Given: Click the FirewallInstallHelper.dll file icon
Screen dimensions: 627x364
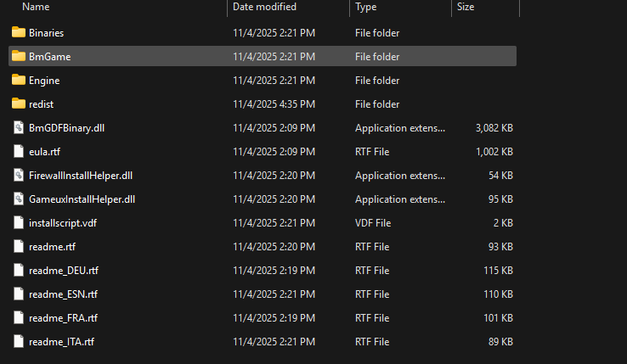Looking at the screenshot, I should (x=19, y=175).
